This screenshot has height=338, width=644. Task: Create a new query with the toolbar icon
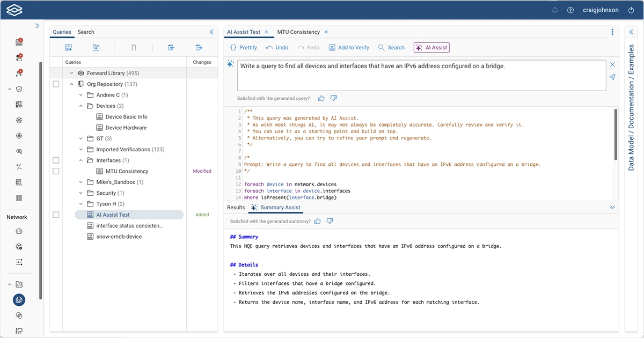[x=69, y=47]
